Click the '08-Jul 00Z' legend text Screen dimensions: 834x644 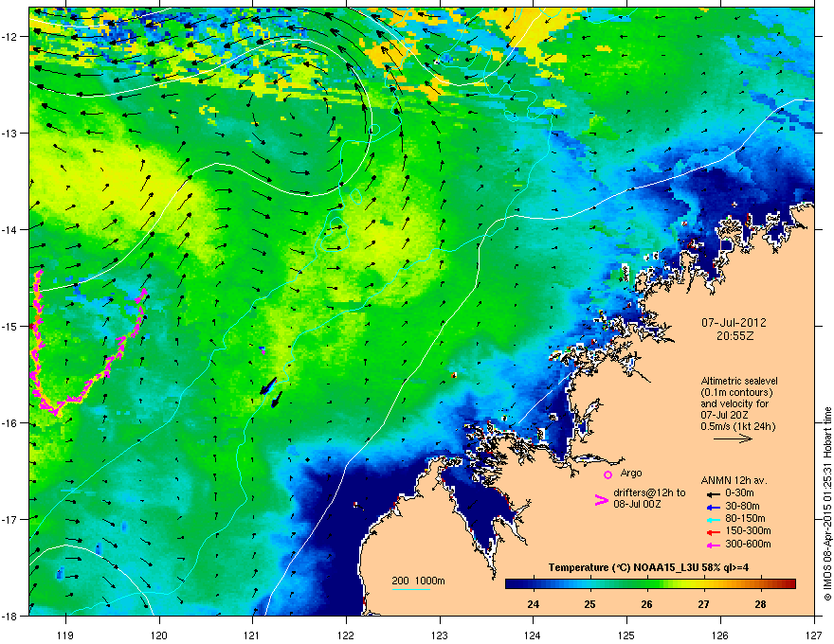coord(637,504)
